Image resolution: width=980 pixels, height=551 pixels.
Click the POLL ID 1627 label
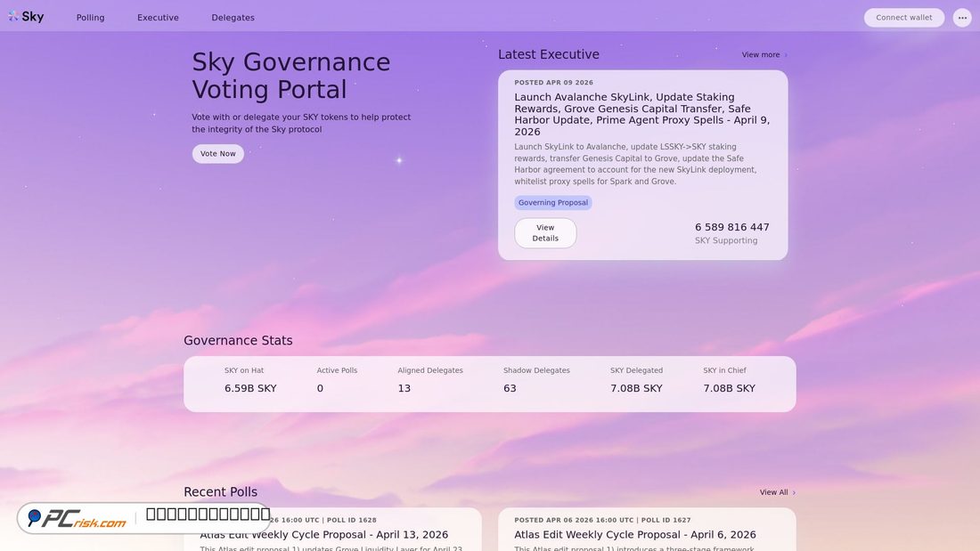click(666, 520)
